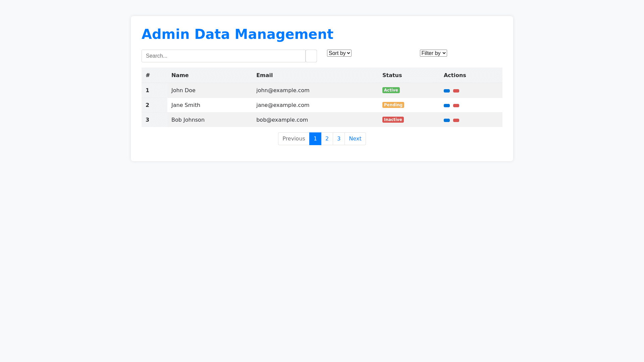
Task: Click red delete button for Bob Johnson
Action: [x=456, y=120]
